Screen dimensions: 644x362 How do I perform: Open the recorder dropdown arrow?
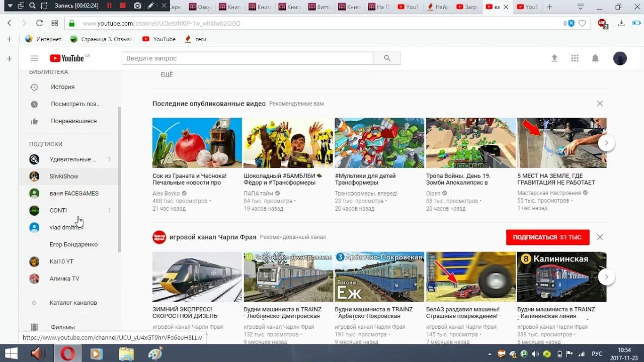(x=9, y=6)
